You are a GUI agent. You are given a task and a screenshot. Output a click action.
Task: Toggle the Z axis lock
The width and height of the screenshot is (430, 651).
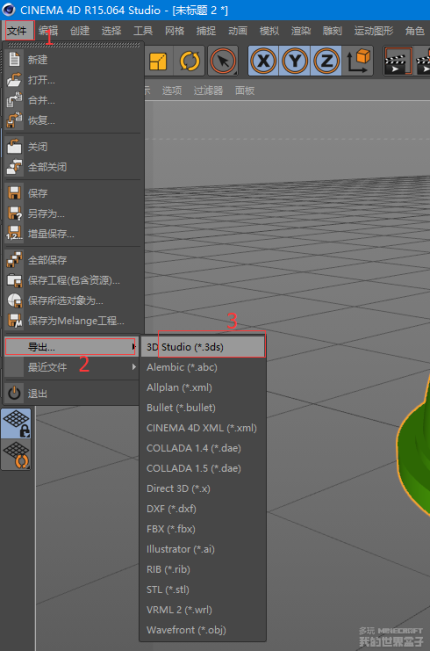pos(326,61)
